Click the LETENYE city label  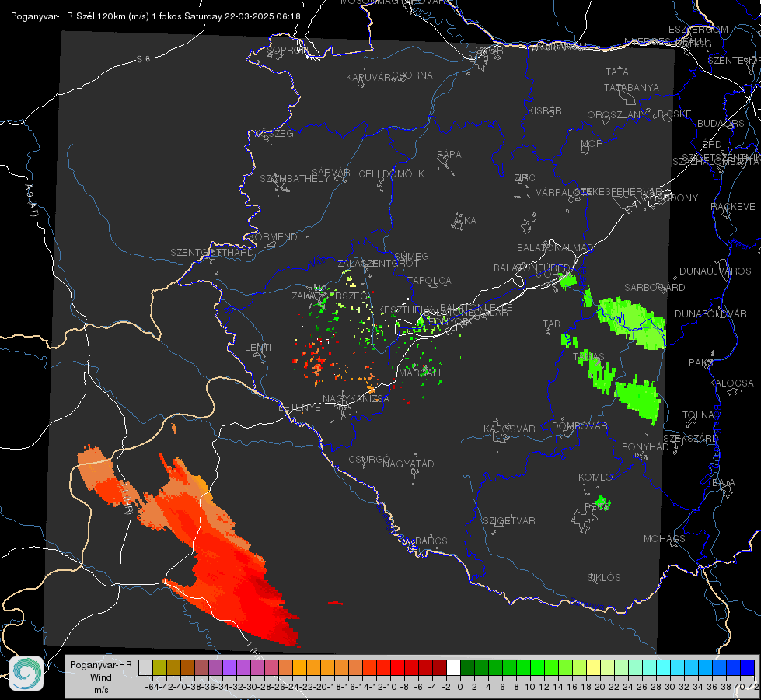click(x=299, y=407)
